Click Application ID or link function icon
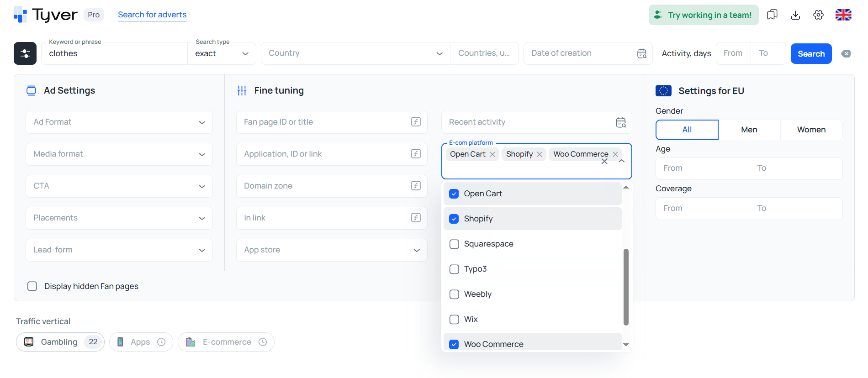Viewport: 868px width, 378px height. click(416, 154)
